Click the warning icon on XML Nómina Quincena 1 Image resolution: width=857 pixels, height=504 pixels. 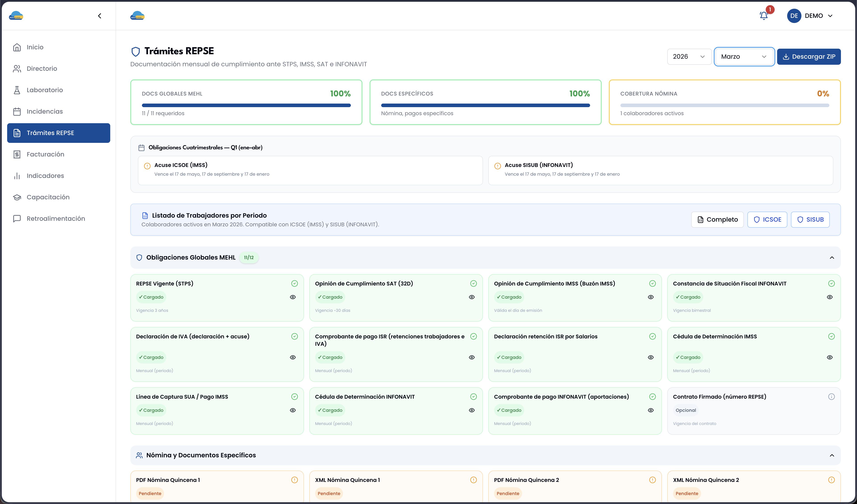point(473,480)
